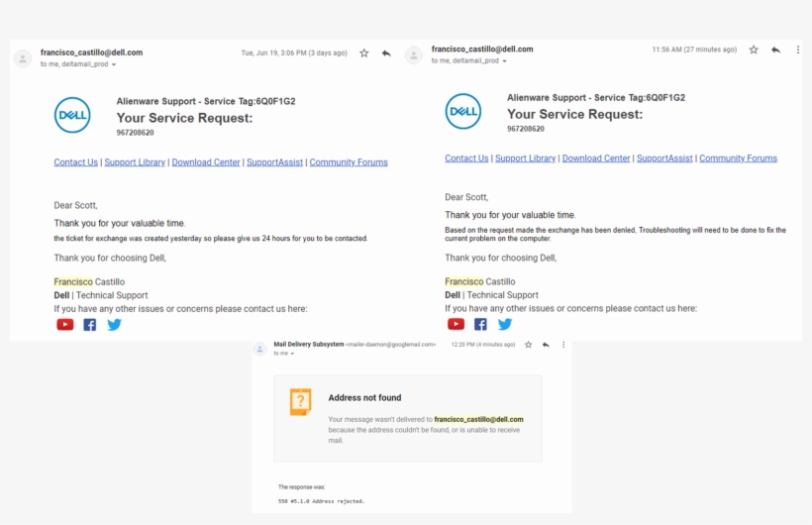Click '550 #5.1.0 Address rejected.' text
Viewport: 812px width, 525px height.
point(321,501)
